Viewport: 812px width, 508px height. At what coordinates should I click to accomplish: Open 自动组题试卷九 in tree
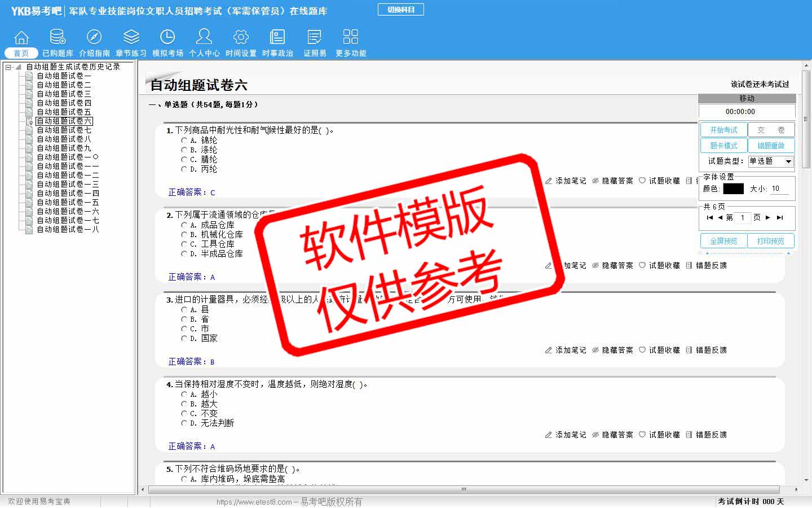pos(64,148)
